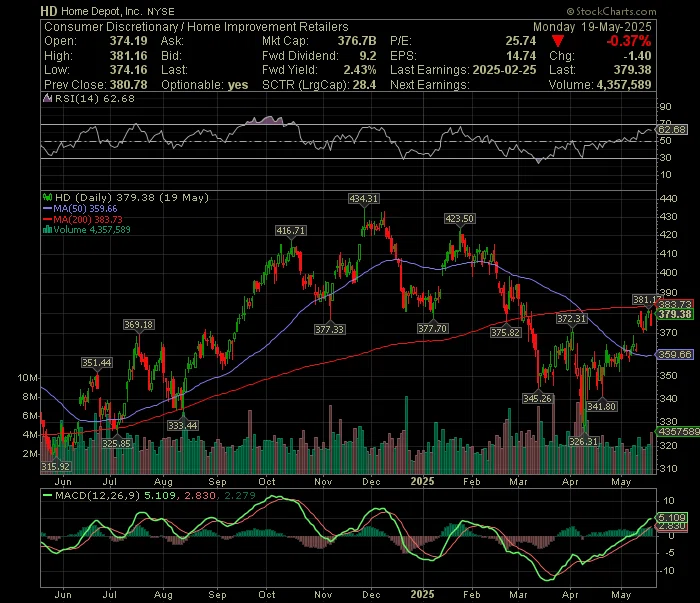The image size is (700, 603).
Task: Click the High value 381.16
Action: 129,56
